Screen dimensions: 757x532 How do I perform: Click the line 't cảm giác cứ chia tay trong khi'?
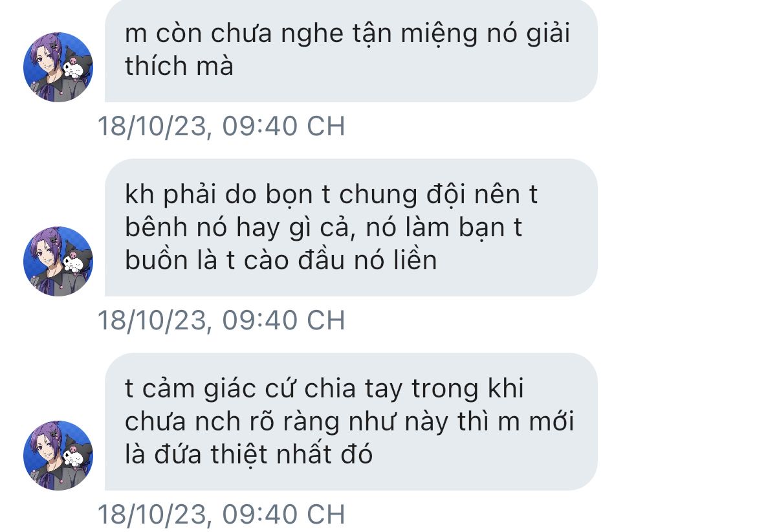(324, 388)
